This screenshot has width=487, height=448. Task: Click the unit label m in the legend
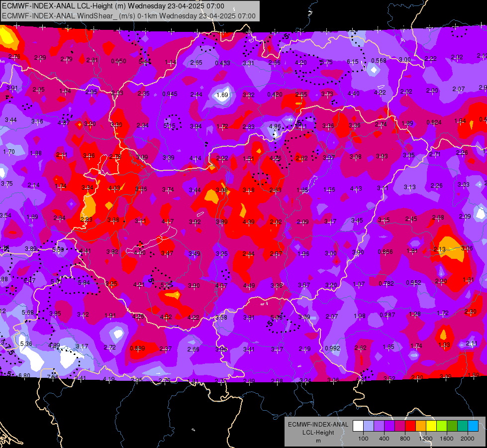click(x=318, y=441)
